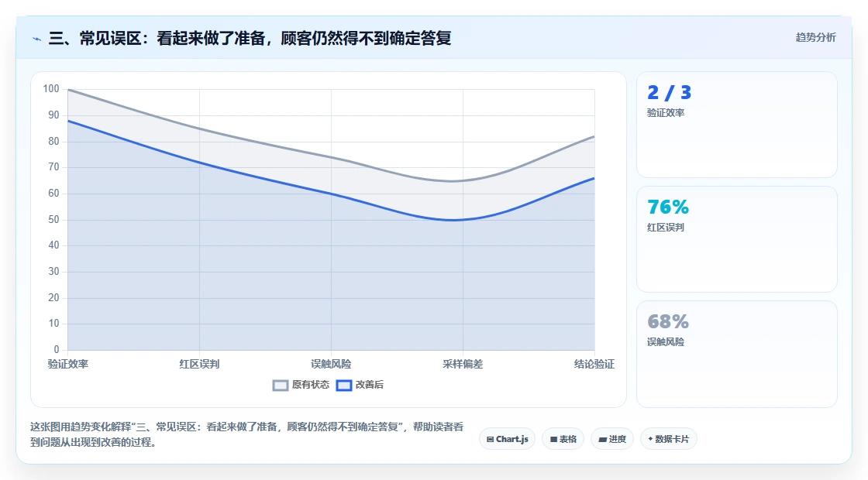The width and height of the screenshot is (868, 480).
Task: Click the Chart.js tag
Action: pyautogui.click(x=507, y=439)
